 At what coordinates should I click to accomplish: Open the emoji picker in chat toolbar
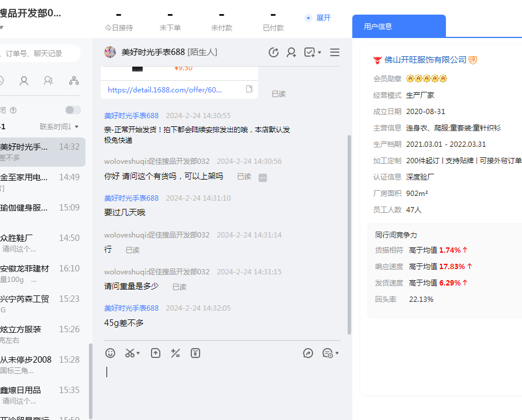[110, 353]
